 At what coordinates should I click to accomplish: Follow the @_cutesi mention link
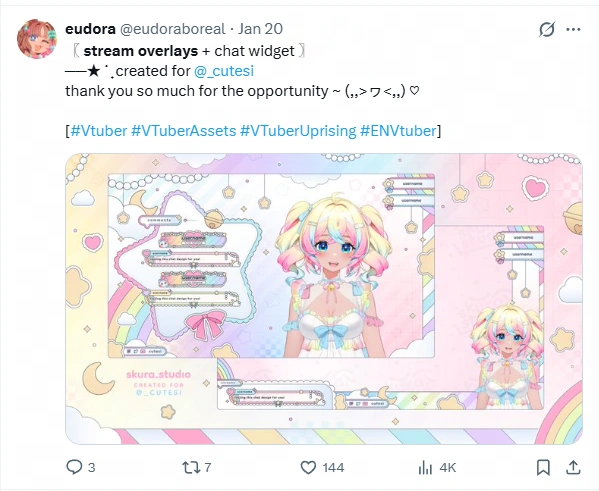(x=224, y=71)
